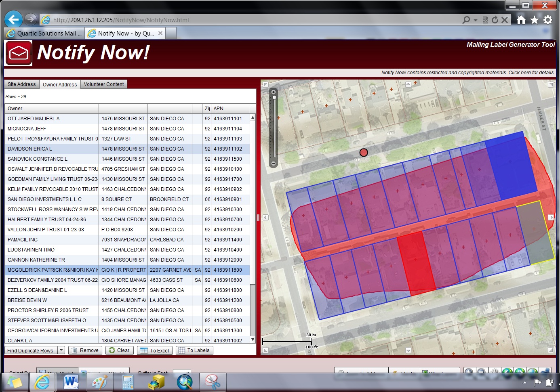Click the Notify Now envelope logo

19,53
